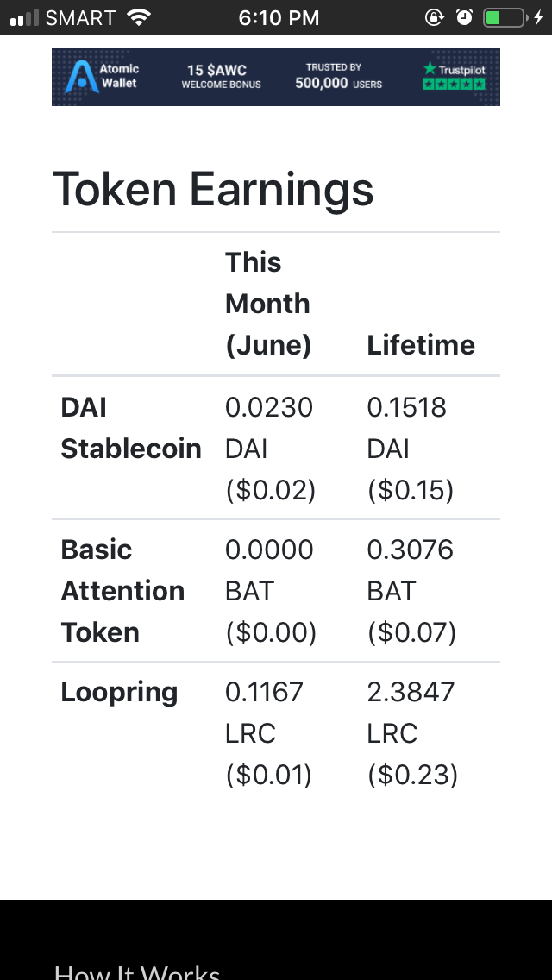This screenshot has height=980, width=552.
Task: Tap the Trustpilot star rating badge
Action: [455, 76]
